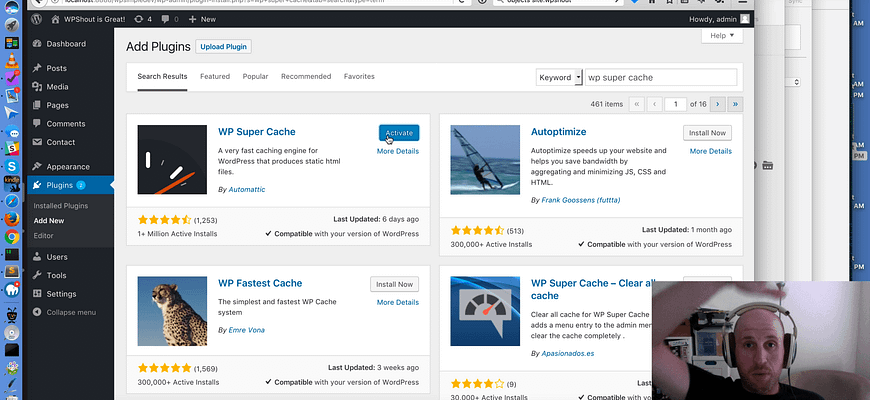Install the Autoptimize plugin

(x=707, y=133)
